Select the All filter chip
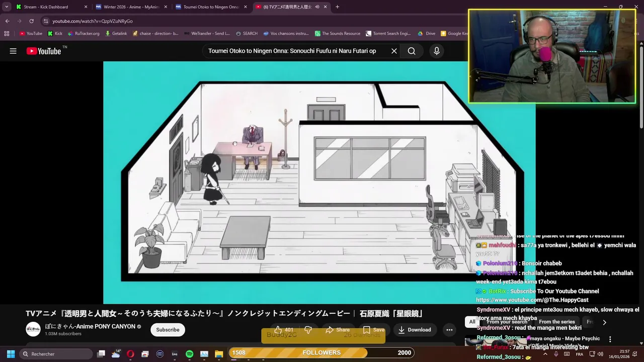 [472, 322]
